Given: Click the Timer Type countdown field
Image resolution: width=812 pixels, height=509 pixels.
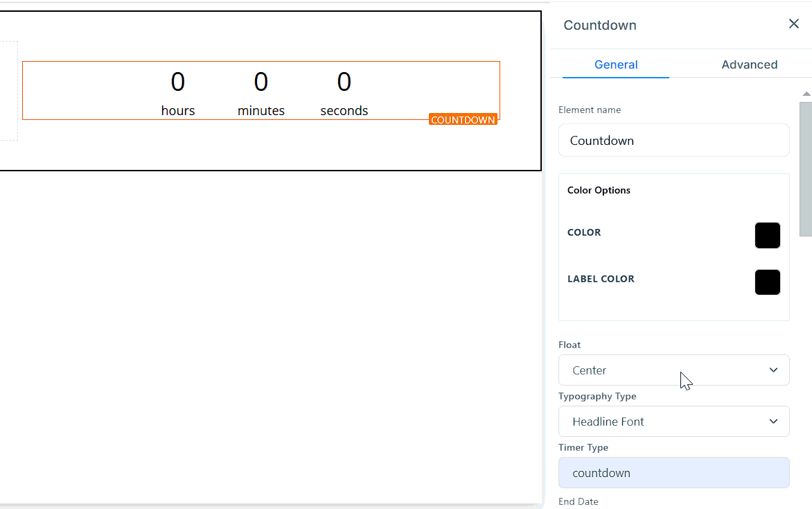Looking at the screenshot, I should [x=673, y=473].
